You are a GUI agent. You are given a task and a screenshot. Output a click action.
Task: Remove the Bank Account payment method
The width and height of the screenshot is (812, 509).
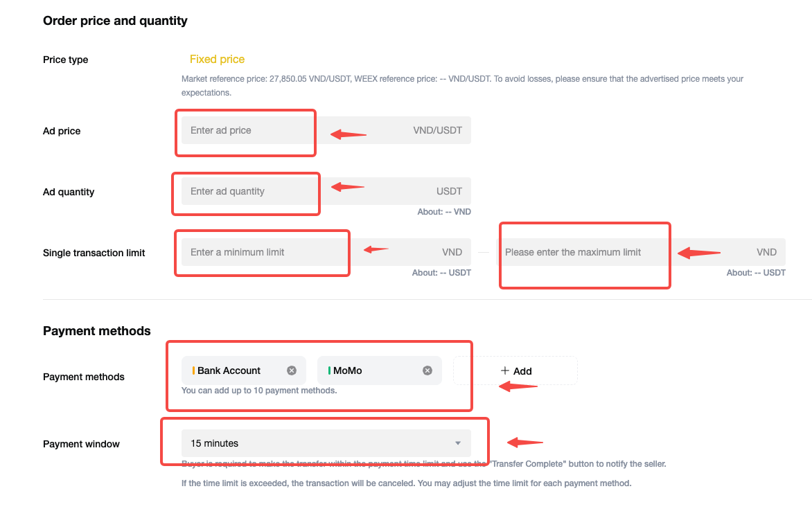292,370
